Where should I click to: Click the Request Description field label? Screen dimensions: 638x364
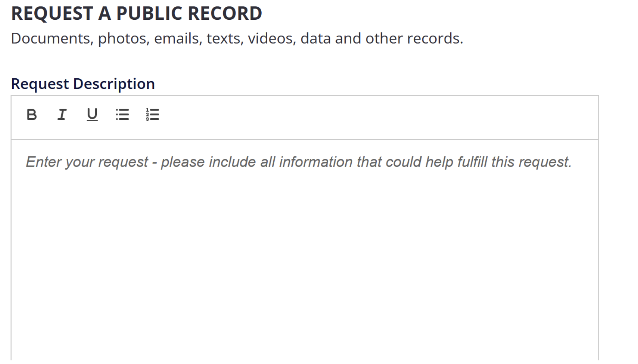click(83, 84)
